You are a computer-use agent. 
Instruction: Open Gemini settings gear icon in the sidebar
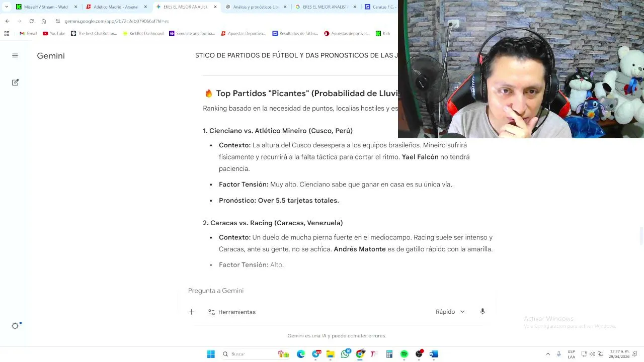click(x=16, y=326)
